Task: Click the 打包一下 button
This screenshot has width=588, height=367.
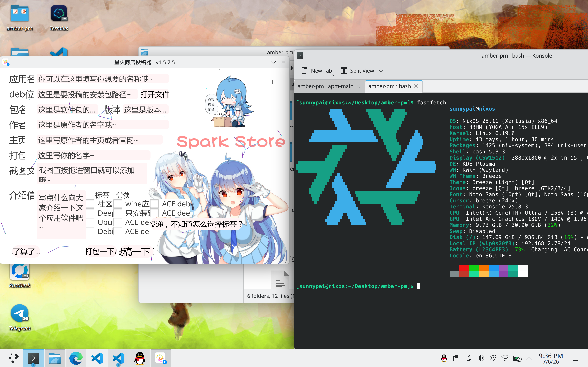Action: pyautogui.click(x=101, y=252)
